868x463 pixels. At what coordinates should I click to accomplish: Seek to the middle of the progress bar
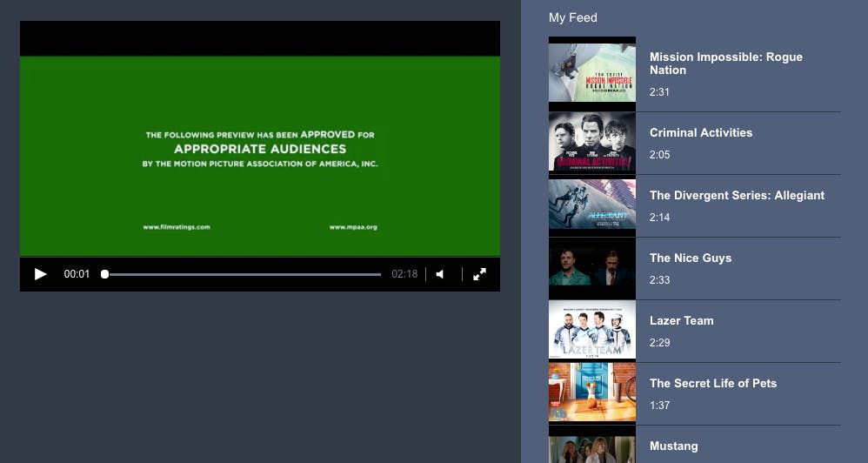pos(243,274)
